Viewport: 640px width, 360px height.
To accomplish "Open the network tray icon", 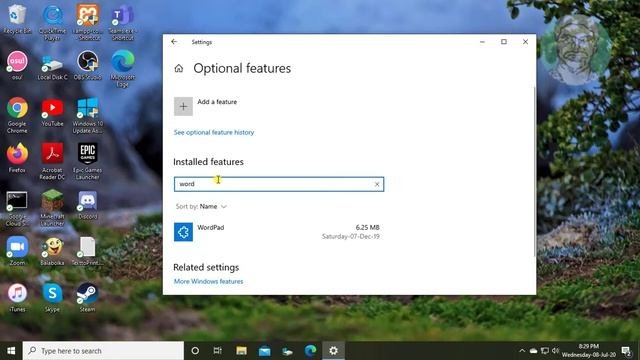I will [x=544, y=351].
